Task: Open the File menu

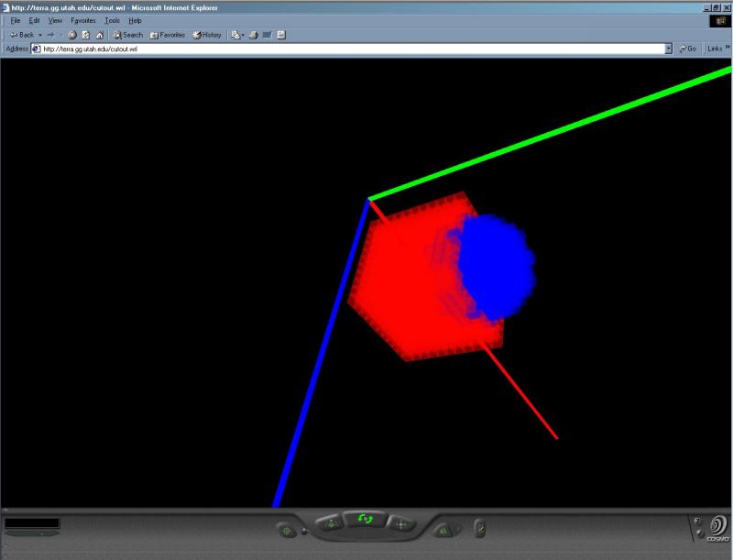Action: 15,20
